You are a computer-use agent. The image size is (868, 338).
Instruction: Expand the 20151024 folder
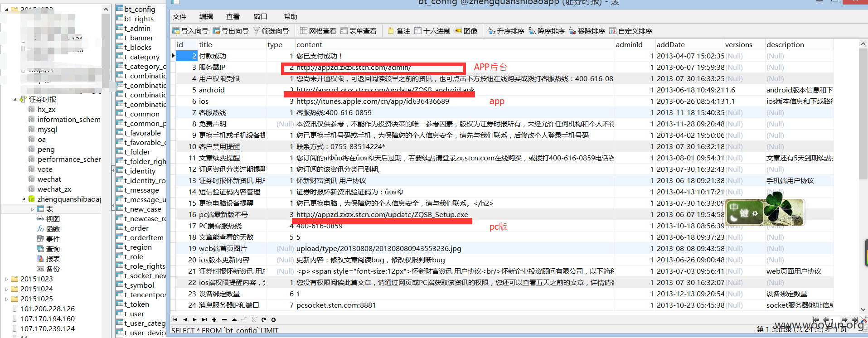6,289
